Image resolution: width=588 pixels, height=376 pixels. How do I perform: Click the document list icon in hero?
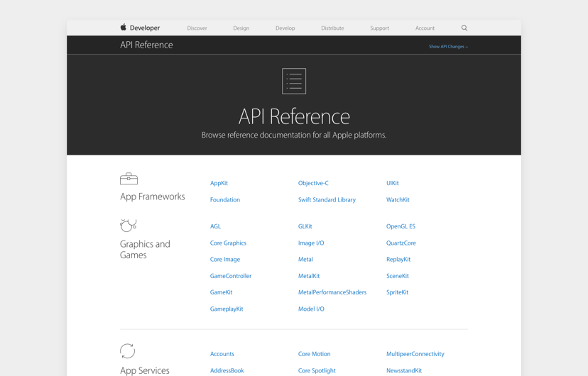click(x=294, y=81)
